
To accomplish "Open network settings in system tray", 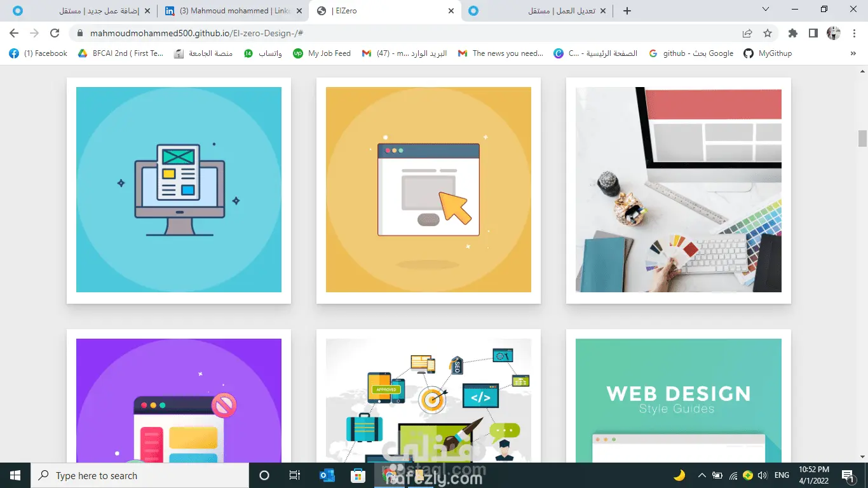I will pos(733,475).
